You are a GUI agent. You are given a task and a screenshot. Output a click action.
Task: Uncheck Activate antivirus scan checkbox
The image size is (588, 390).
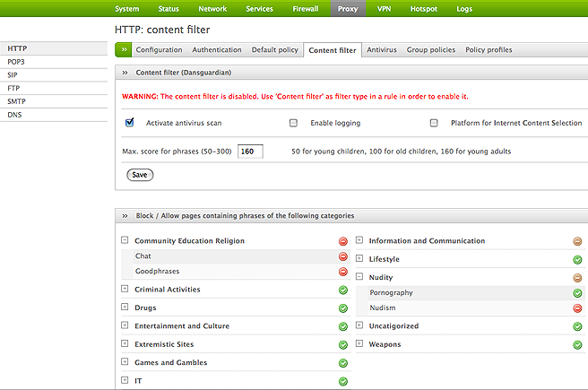[x=130, y=123]
